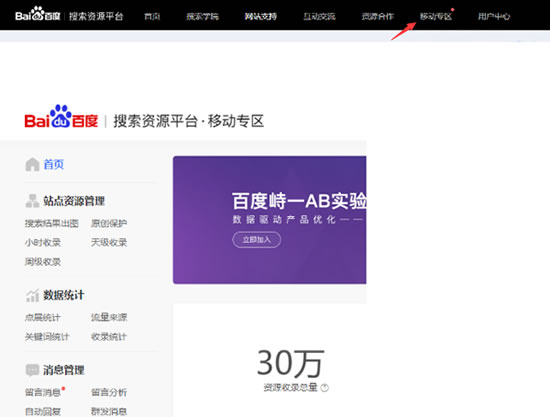
Task: Click 搜索资源平台·移动专区 page title
Action: coord(188,121)
